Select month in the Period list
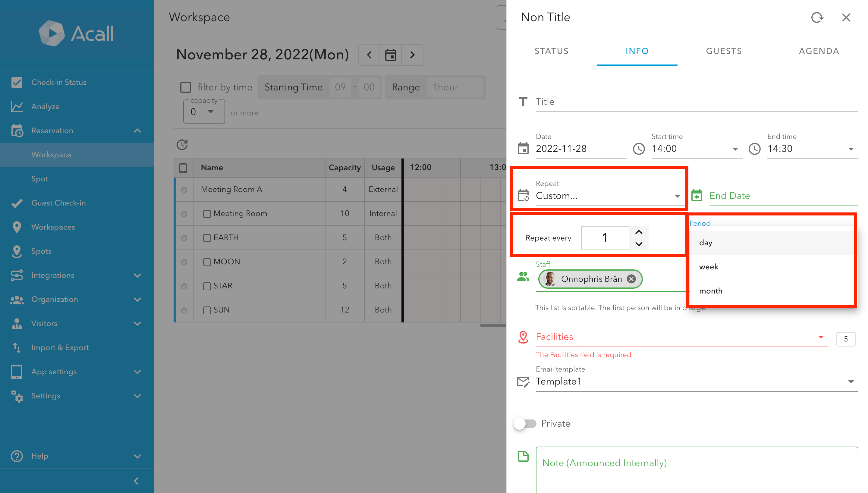868x493 pixels. tap(710, 290)
